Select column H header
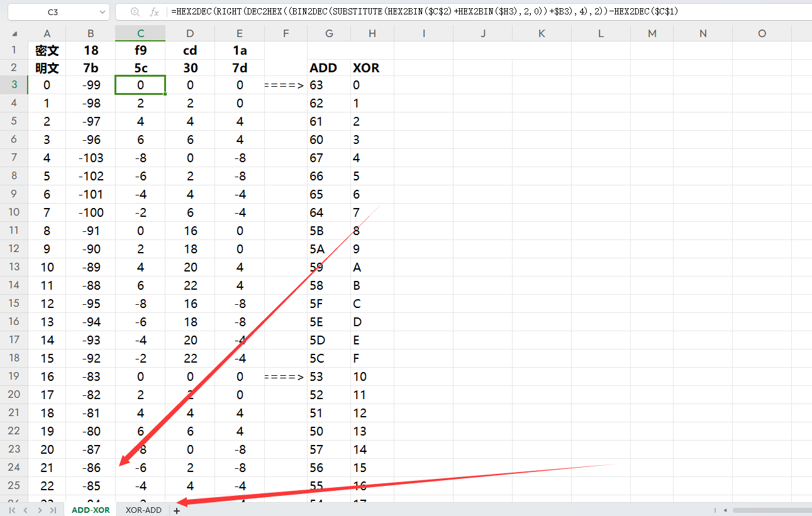Viewport: 812px width, 516px height. pos(372,33)
